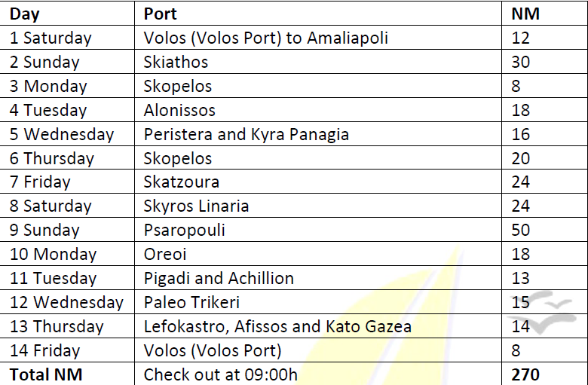Screen dimensions: 588x385
Task: Click the "3 Monday" day cell
Action: pos(48,86)
